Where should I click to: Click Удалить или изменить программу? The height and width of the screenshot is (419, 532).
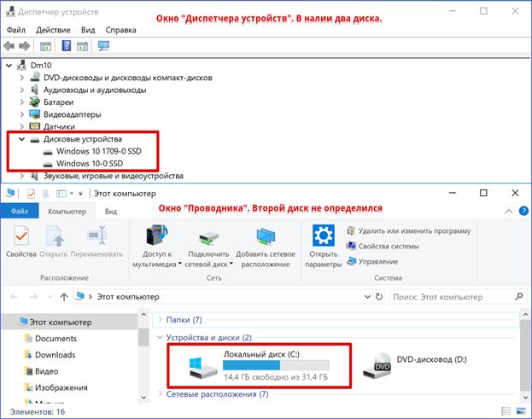pos(408,231)
